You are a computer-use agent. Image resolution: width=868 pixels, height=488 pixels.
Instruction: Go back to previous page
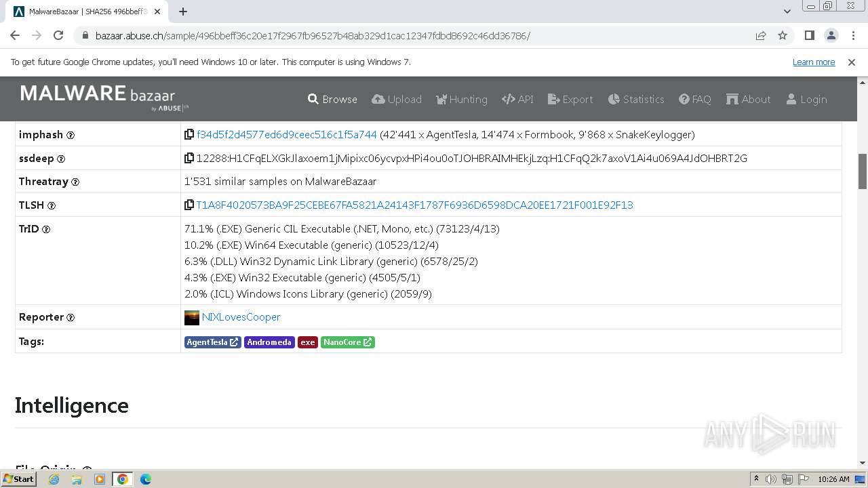tap(15, 35)
